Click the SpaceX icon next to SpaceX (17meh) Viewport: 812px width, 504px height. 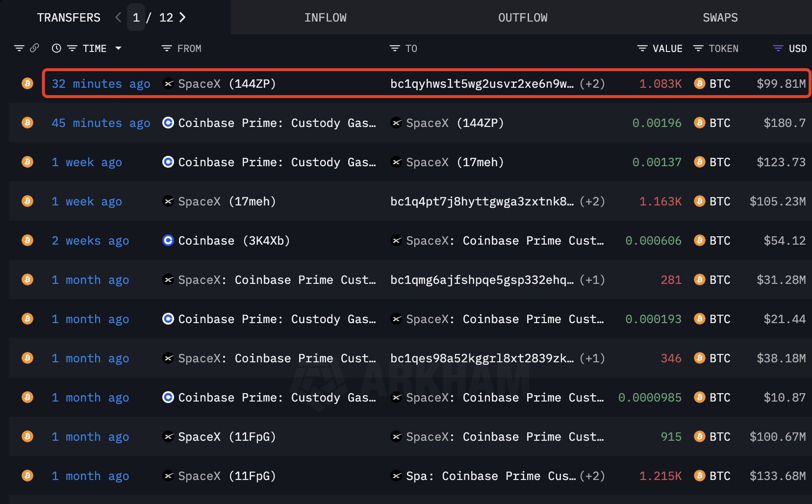(396, 162)
